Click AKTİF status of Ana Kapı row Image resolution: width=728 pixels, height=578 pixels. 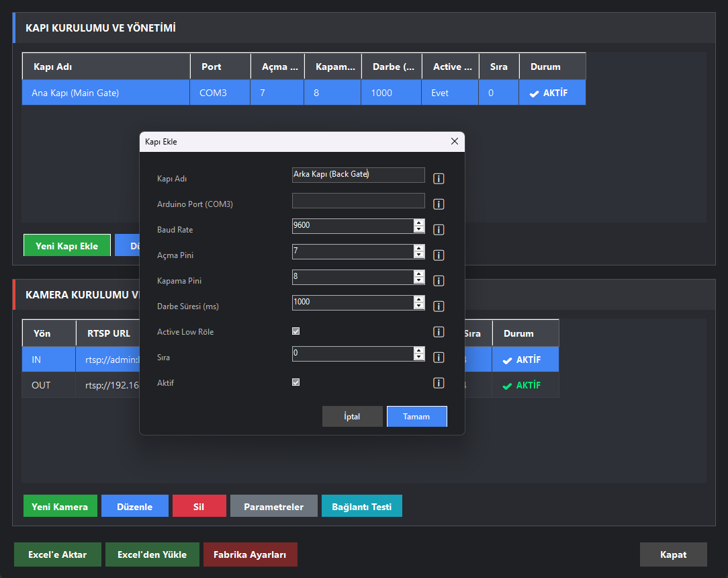[552, 93]
